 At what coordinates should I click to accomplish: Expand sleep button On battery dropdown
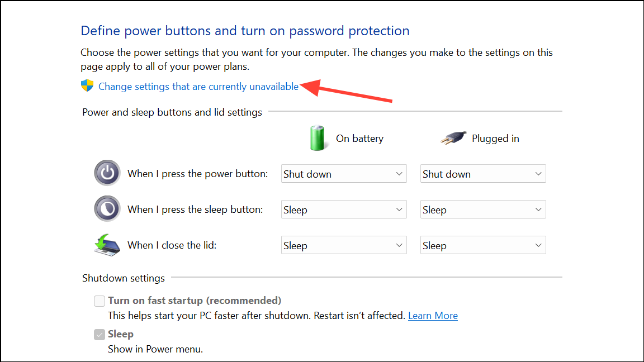[344, 209]
